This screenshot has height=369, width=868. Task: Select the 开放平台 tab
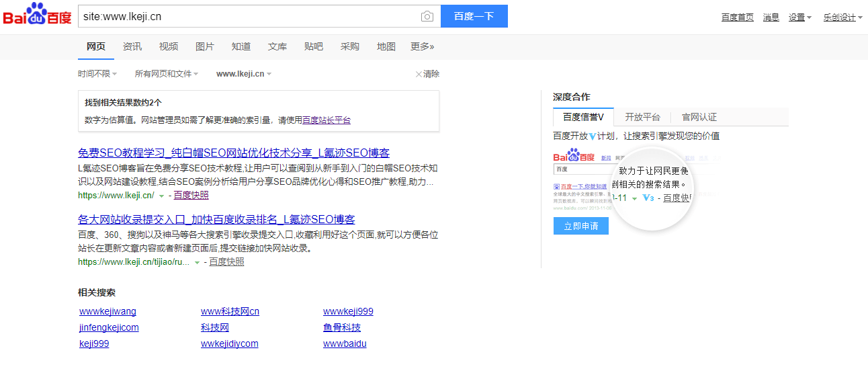click(x=642, y=117)
